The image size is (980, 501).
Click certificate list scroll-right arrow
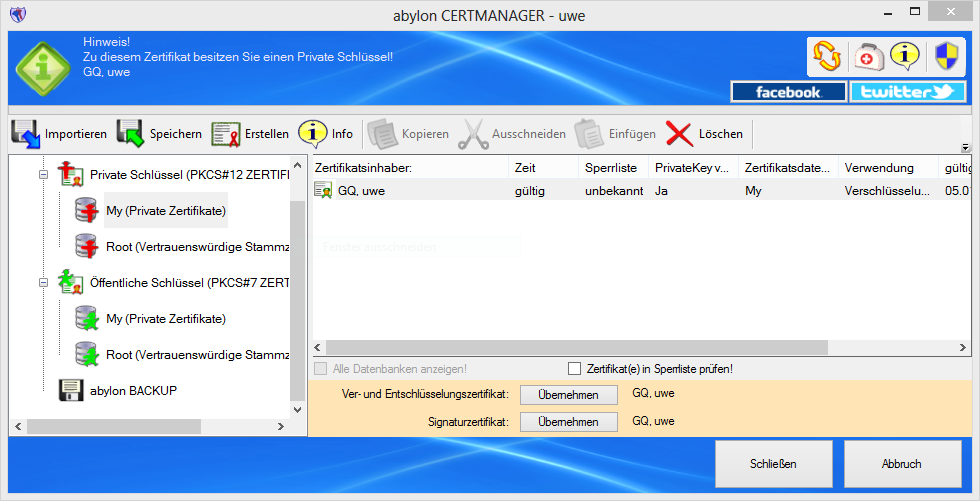[x=963, y=347]
